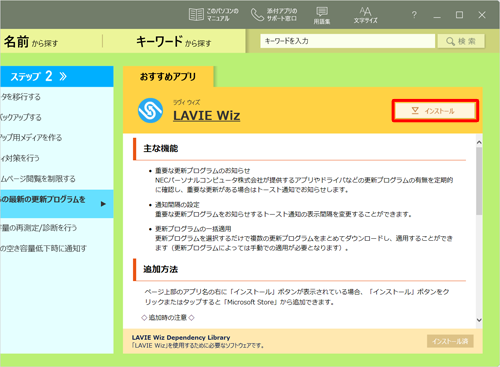Image resolution: width=500 pixels, height=367 pixels.
Task: Click the content pane scrollbar thumb
Action: pyautogui.click(x=479, y=181)
